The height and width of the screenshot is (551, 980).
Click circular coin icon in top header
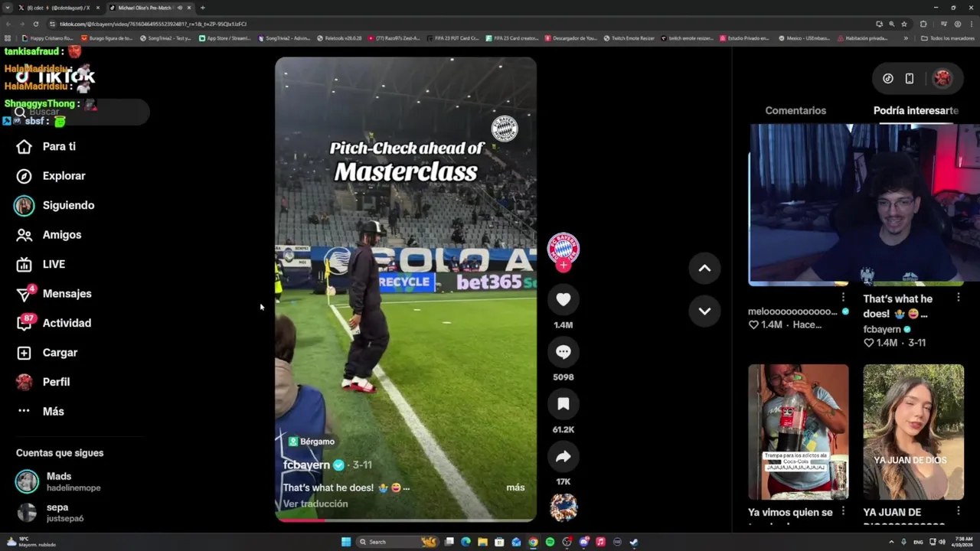pyautogui.click(x=888, y=78)
